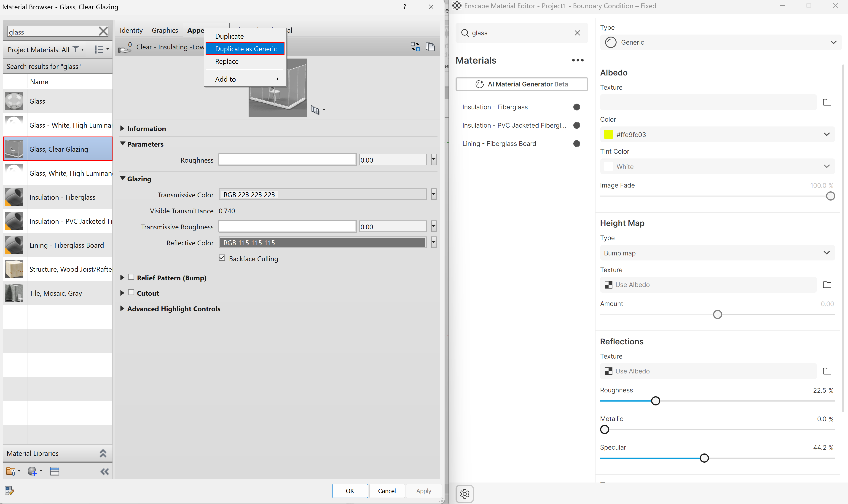Viewport: 848px width, 504px height.
Task: Click the duplicate asset icon above preview
Action: coord(430,46)
